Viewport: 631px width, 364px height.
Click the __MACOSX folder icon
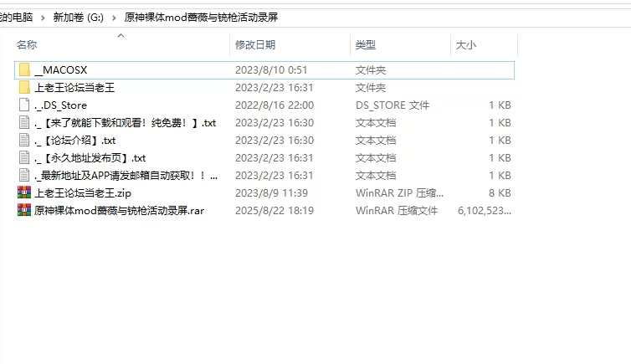tap(24, 70)
